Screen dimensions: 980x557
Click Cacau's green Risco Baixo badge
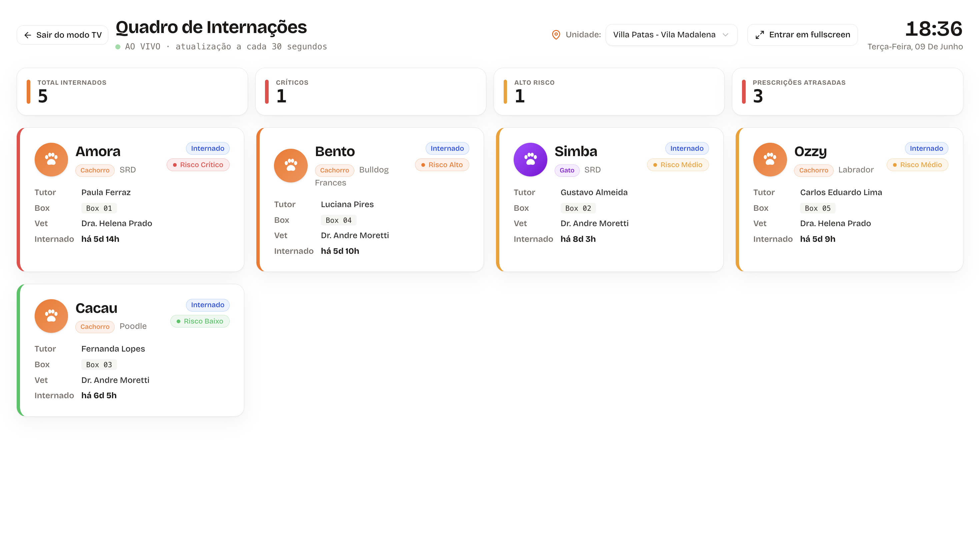200,321
